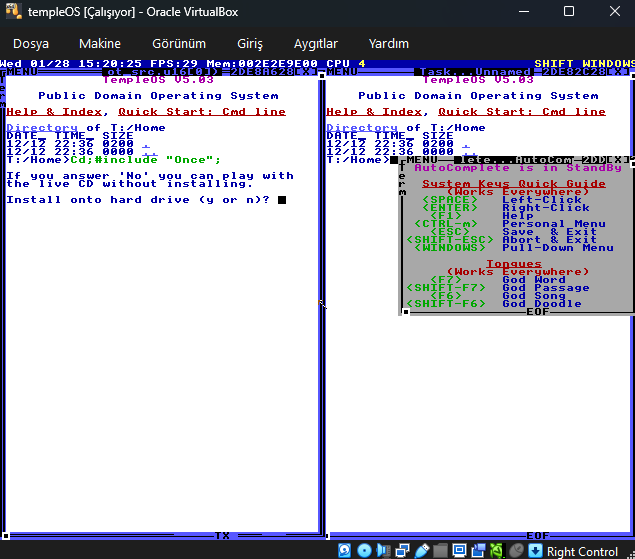Screen dimensions: 635x559
Task: Click the <SPACE> Left-Click entry
Action: click(502, 200)
